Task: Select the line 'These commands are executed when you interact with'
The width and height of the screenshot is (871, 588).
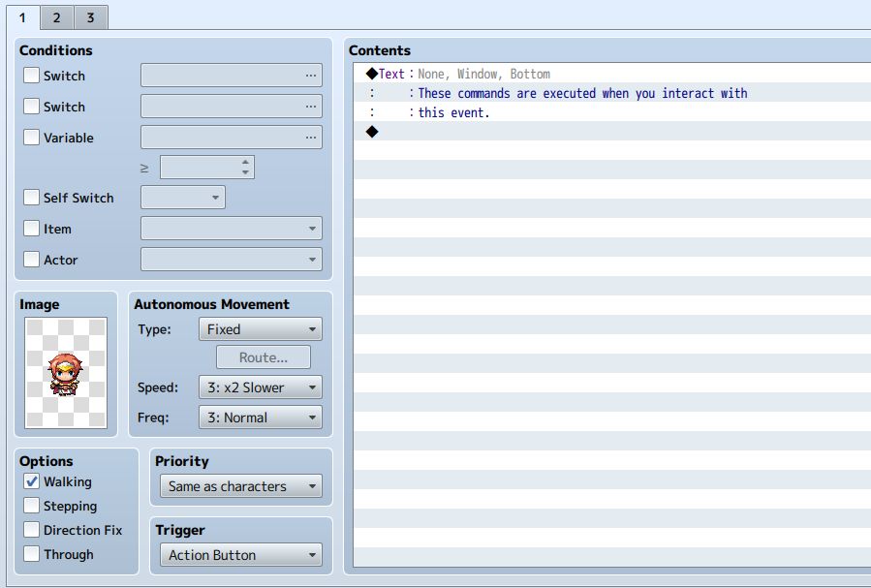Action: point(612,93)
